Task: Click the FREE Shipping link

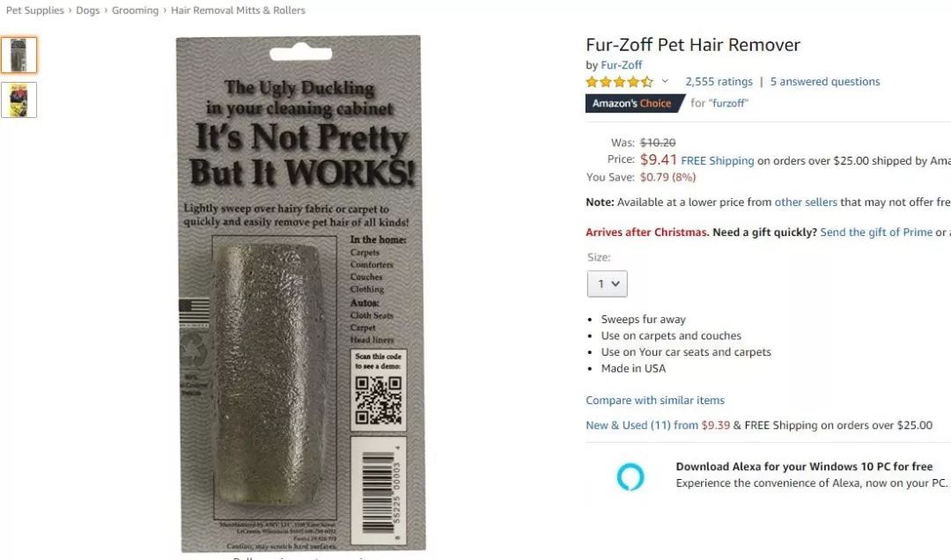Action: (x=718, y=161)
